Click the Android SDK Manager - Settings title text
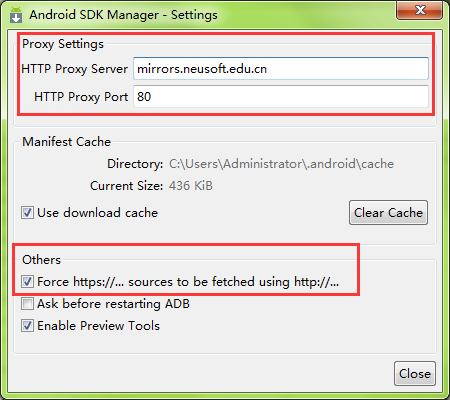Image resolution: width=450 pixels, height=400 pixels. click(123, 15)
